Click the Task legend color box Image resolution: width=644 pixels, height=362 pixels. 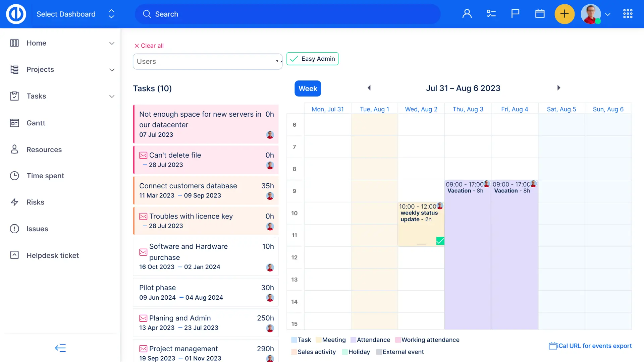[x=294, y=340]
